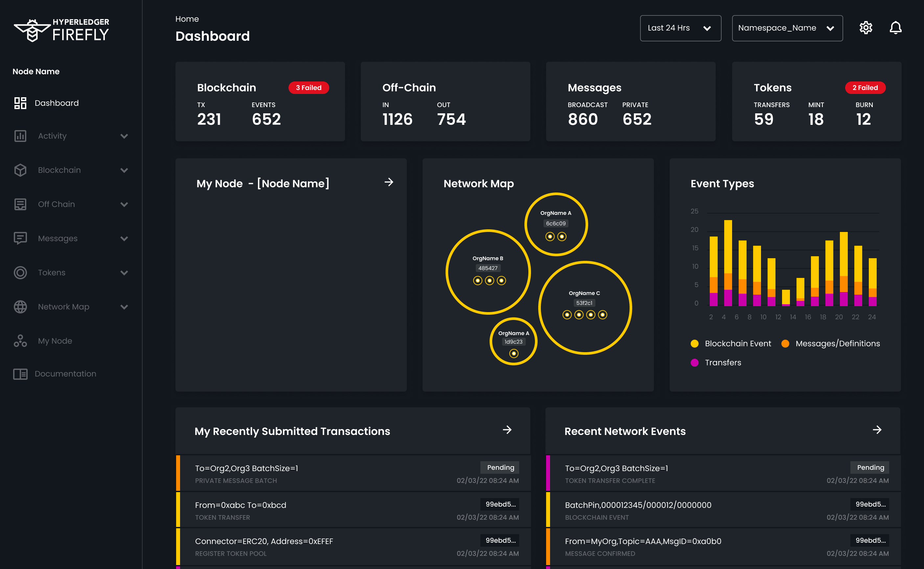
Task: Click the Blockchain cube icon in sidebar
Action: click(20, 170)
